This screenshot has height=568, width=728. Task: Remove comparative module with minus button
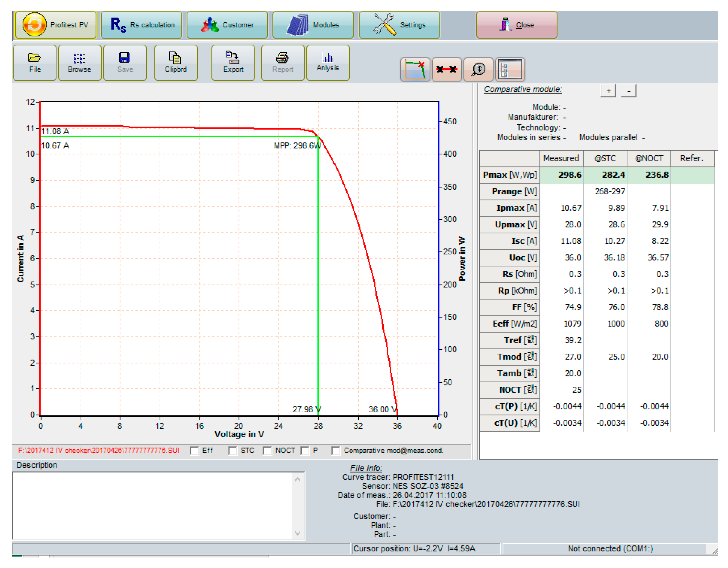click(x=629, y=91)
